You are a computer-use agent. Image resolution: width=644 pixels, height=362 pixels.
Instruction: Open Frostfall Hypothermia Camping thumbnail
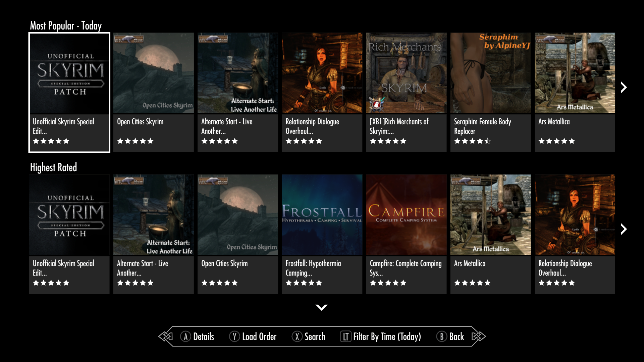[x=322, y=215]
